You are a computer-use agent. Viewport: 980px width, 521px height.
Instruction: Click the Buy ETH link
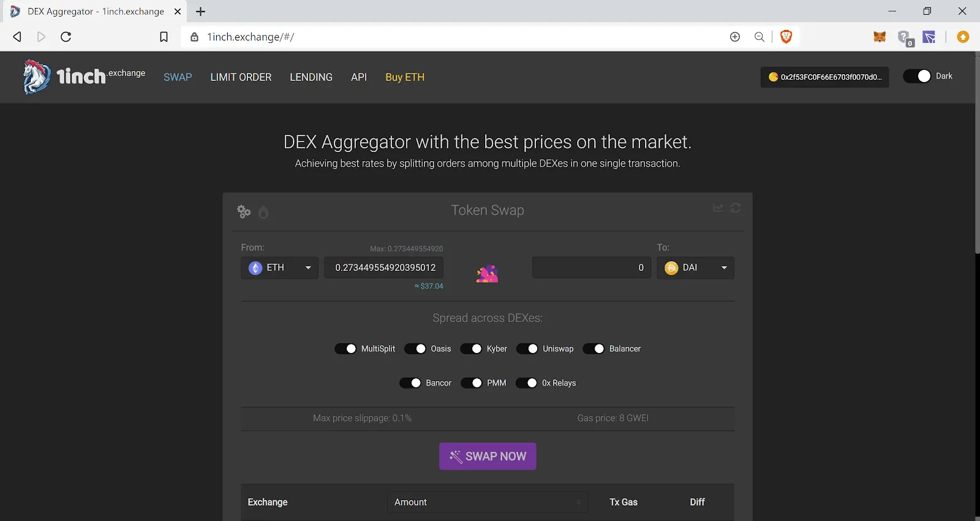tap(405, 77)
